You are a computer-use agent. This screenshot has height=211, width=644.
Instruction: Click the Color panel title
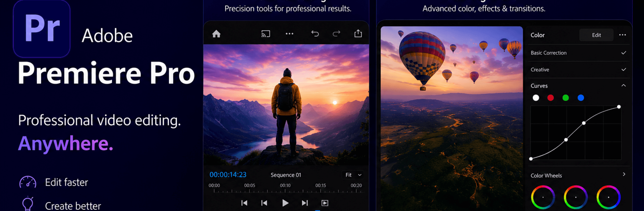pos(538,35)
